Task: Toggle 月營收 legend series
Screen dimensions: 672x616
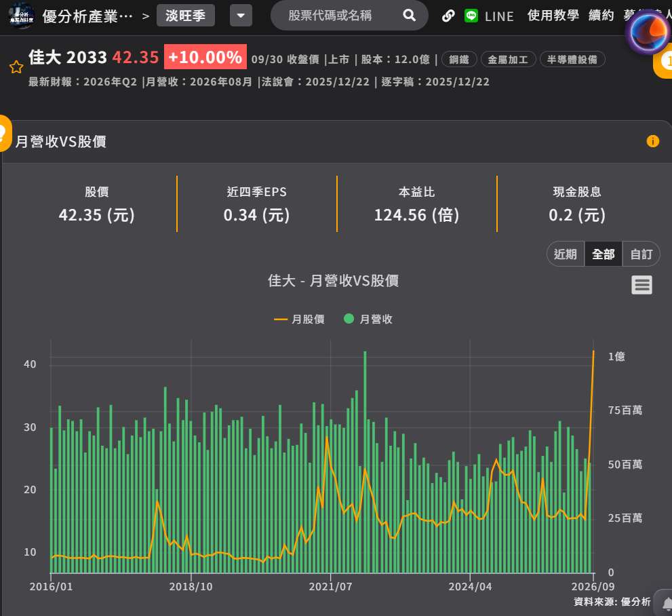Action: [368, 319]
